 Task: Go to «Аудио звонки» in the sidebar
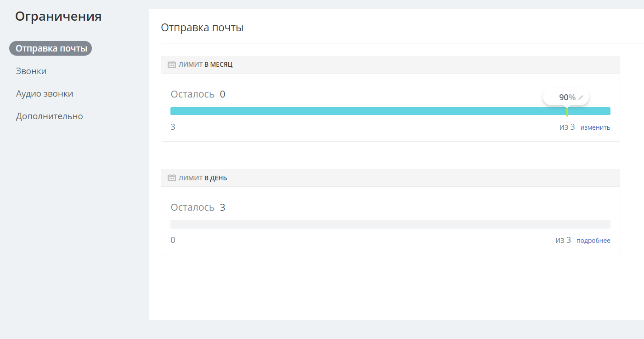coord(45,94)
